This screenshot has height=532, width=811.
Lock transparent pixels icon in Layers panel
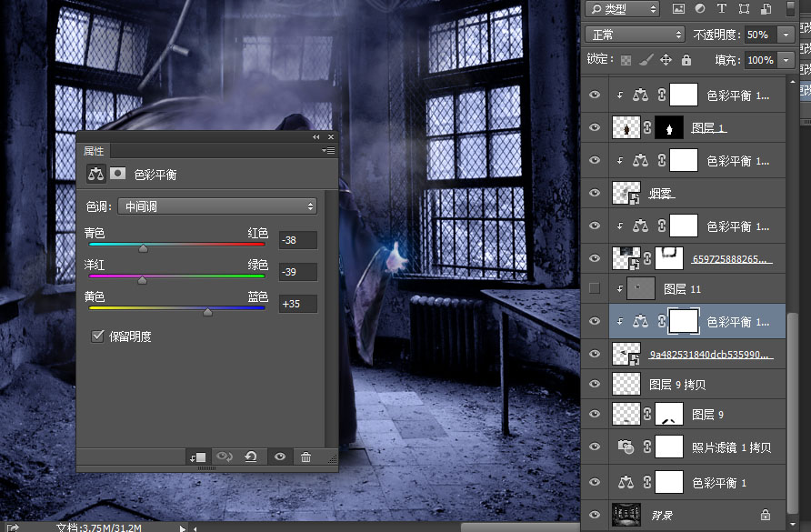[626, 60]
